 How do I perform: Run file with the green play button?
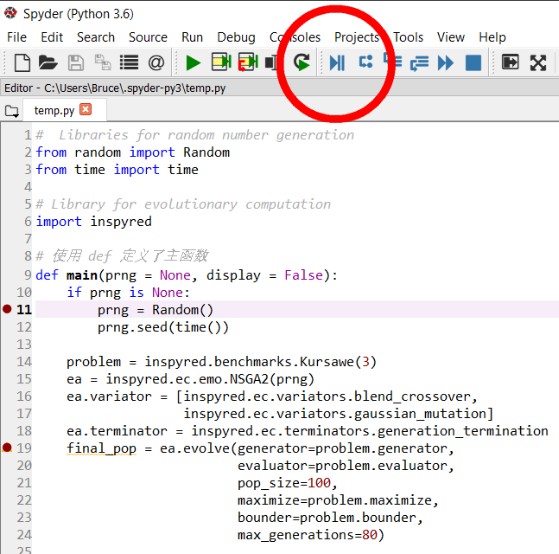click(x=193, y=63)
